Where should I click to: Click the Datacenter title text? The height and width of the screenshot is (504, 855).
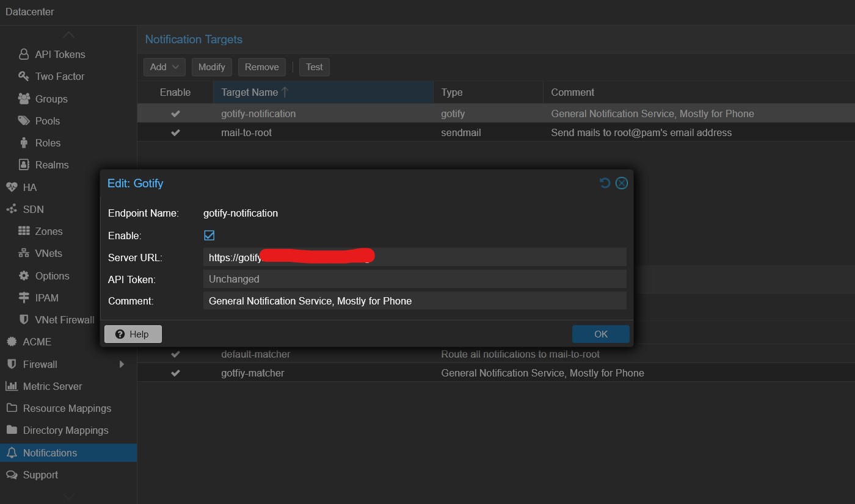[x=30, y=12]
